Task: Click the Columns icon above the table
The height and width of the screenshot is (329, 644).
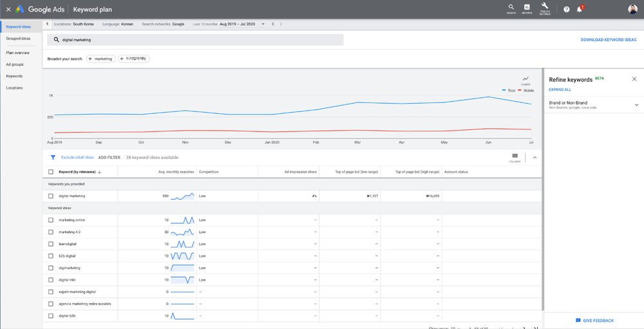Action: click(515, 156)
